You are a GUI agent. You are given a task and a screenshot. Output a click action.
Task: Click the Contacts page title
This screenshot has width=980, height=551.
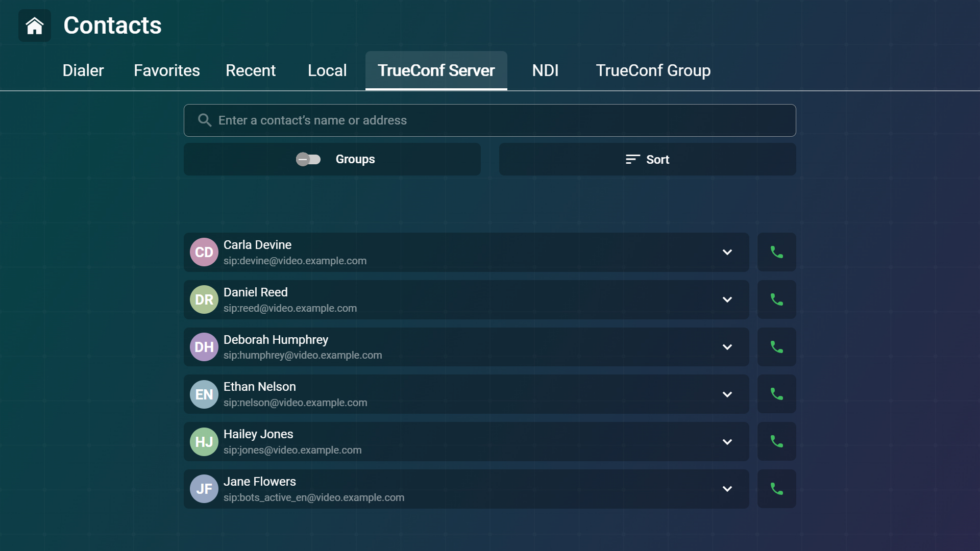[112, 26]
